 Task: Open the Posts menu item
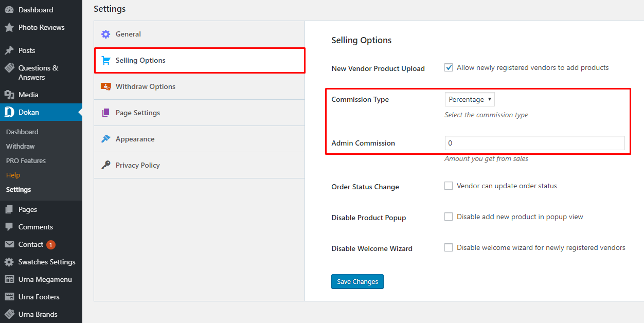(41, 50)
